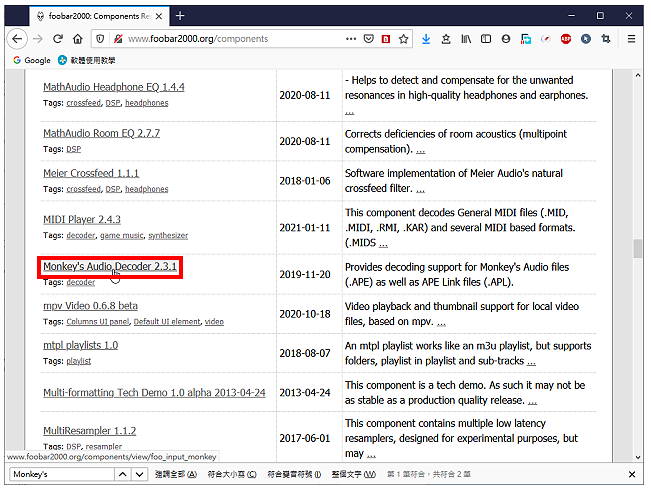This screenshot has width=651, height=493.
Task: Toggle the match case 符合大小寫 option
Action: tap(232, 474)
